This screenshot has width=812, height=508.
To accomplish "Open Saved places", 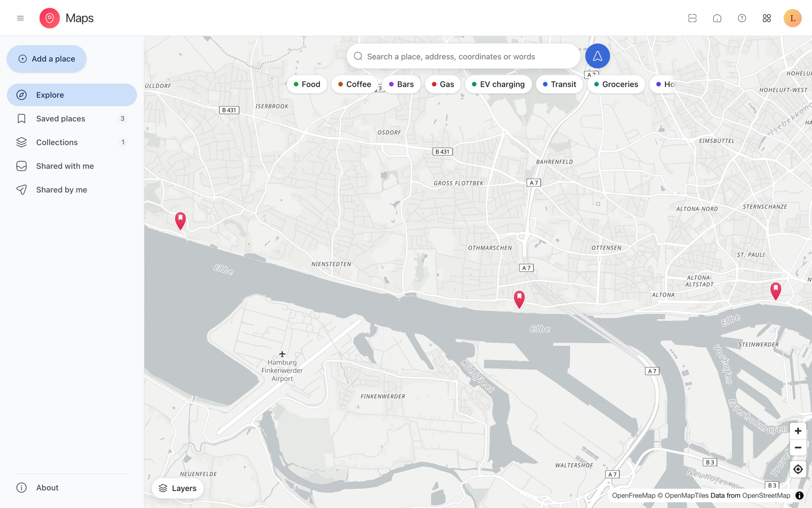I will click(x=72, y=118).
